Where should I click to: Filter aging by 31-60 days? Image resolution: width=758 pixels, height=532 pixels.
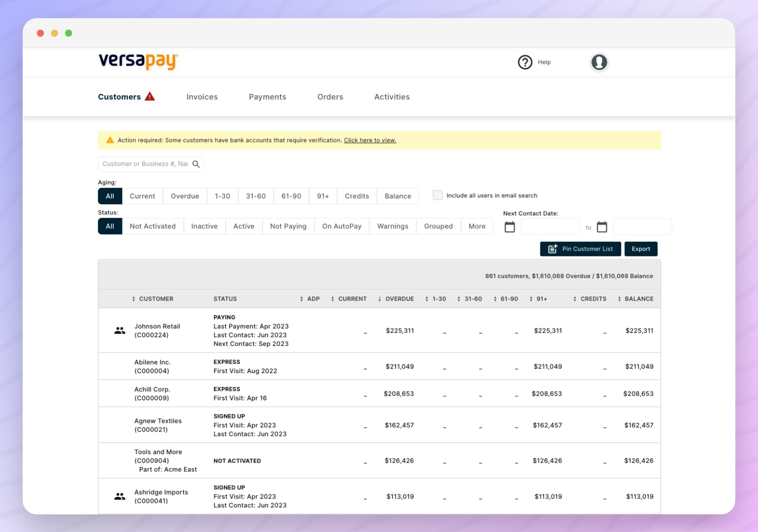tap(256, 196)
